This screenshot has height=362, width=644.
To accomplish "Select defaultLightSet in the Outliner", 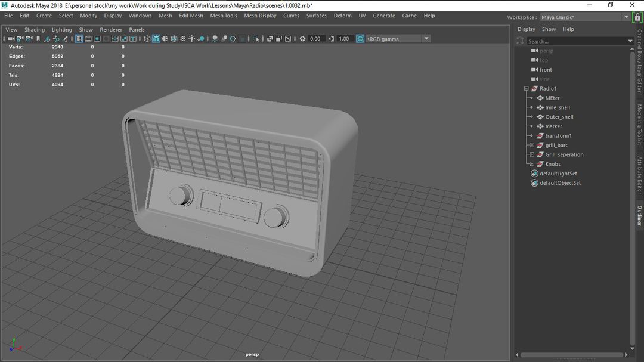I will pyautogui.click(x=558, y=174).
